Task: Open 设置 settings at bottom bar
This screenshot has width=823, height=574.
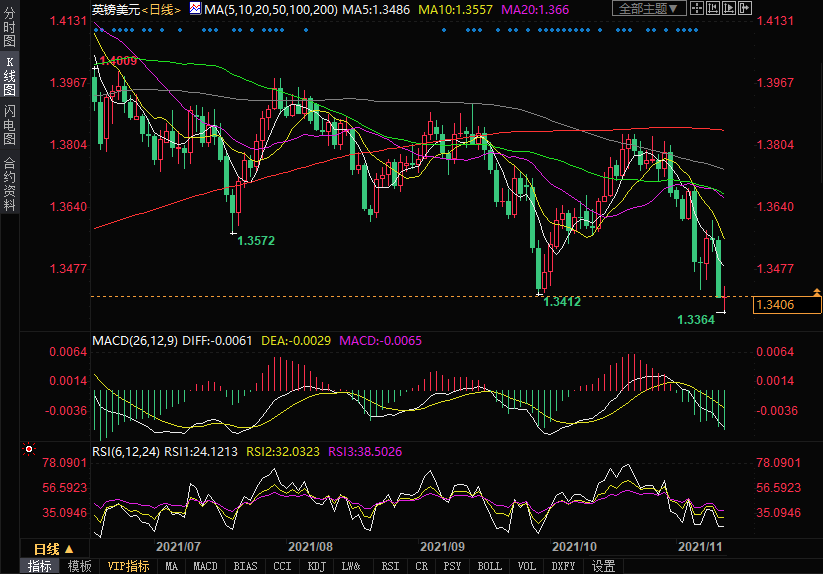Action: (603, 566)
